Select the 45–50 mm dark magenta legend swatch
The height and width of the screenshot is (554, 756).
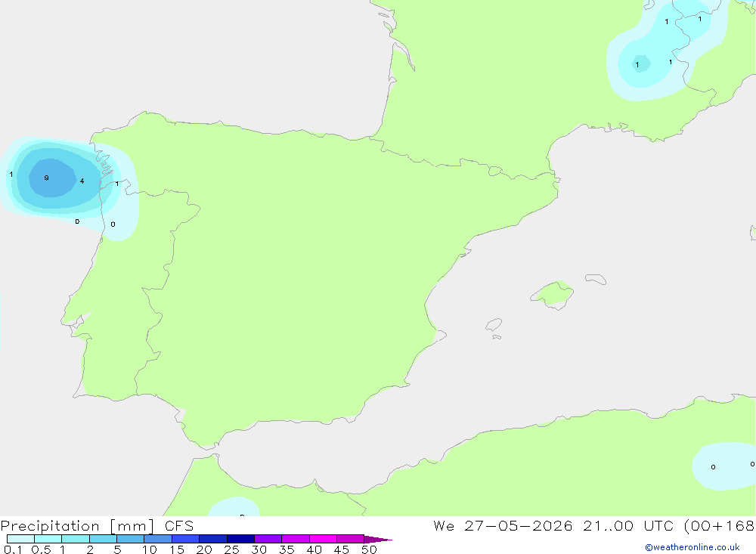pyautogui.click(x=351, y=539)
